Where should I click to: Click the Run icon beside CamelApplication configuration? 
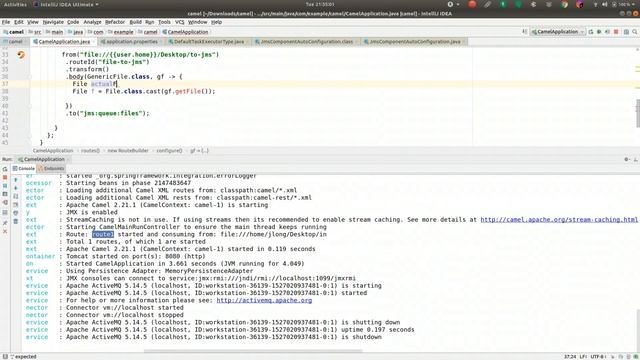(x=591, y=32)
